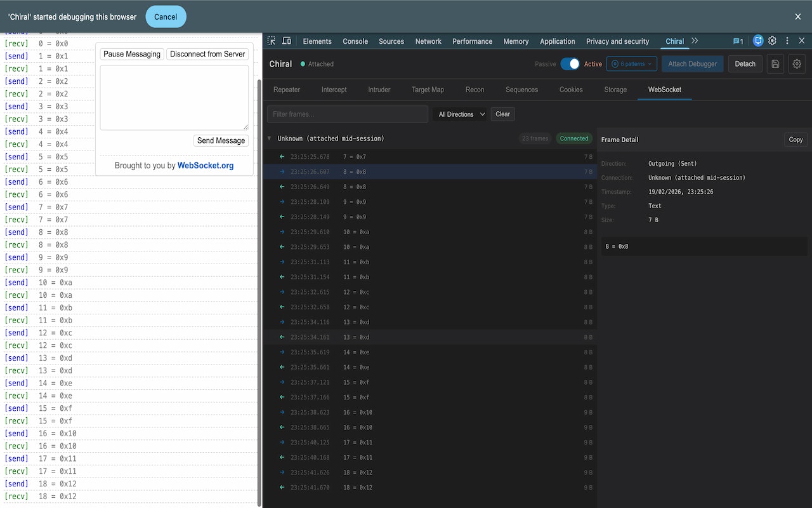
Task: Click the incoming arrow icon of frame 23:25:29.653
Action: pos(282,247)
